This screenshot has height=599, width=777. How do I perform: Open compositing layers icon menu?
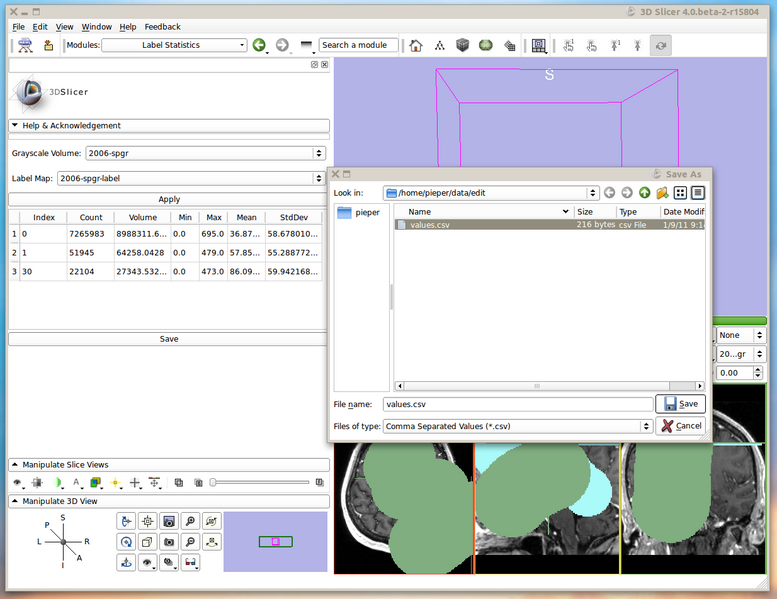pyautogui.click(x=96, y=482)
